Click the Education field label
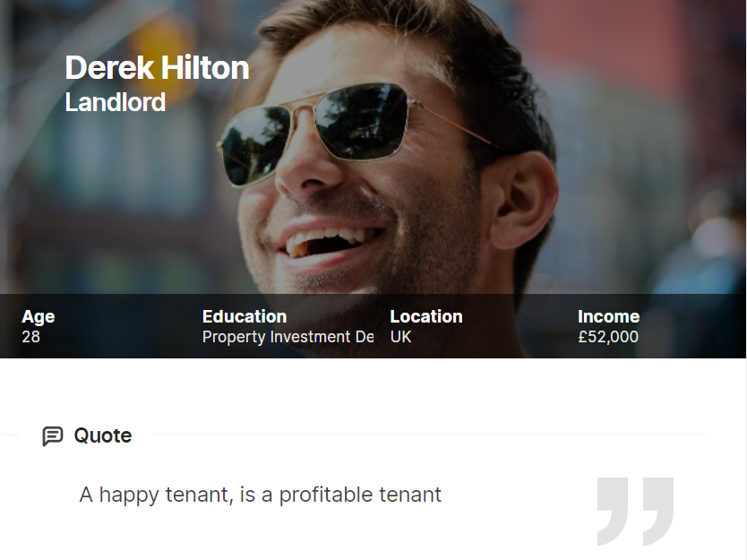Viewport: 747px width, 560px height. coord(245,316)
